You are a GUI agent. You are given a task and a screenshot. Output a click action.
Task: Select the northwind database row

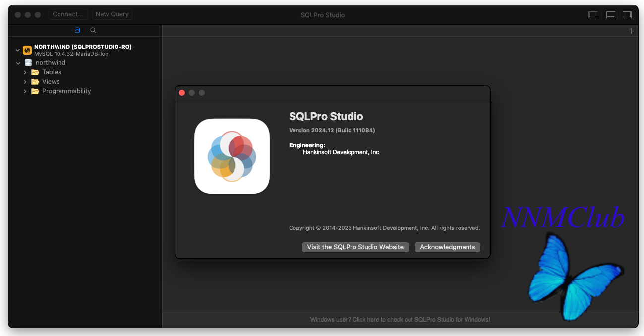click(85, 63)
